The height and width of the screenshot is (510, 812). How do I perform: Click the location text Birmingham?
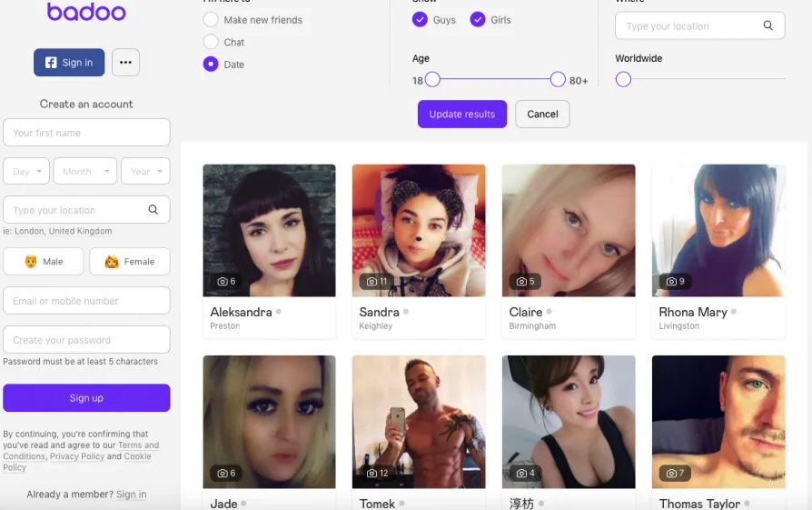click(x=532, y=326)
